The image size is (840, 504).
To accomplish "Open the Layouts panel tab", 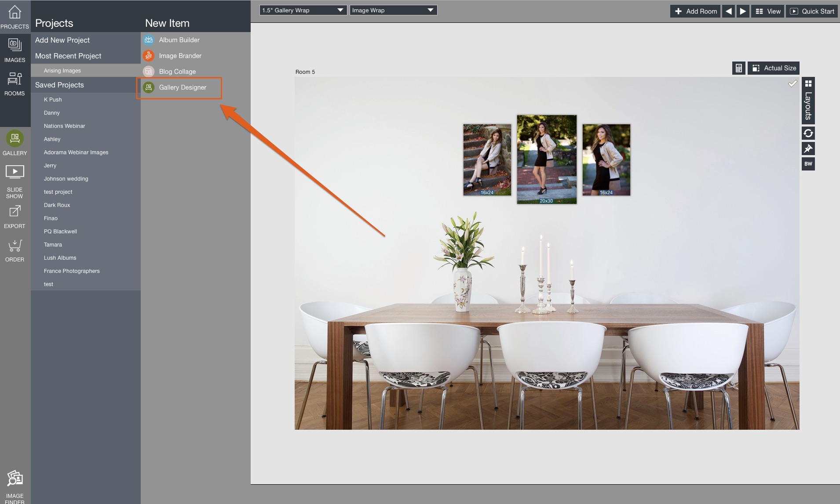I will coord(808,101).
